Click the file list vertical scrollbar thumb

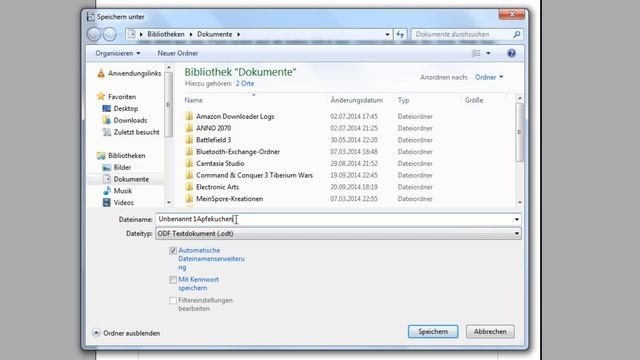(x=519, y=132)
